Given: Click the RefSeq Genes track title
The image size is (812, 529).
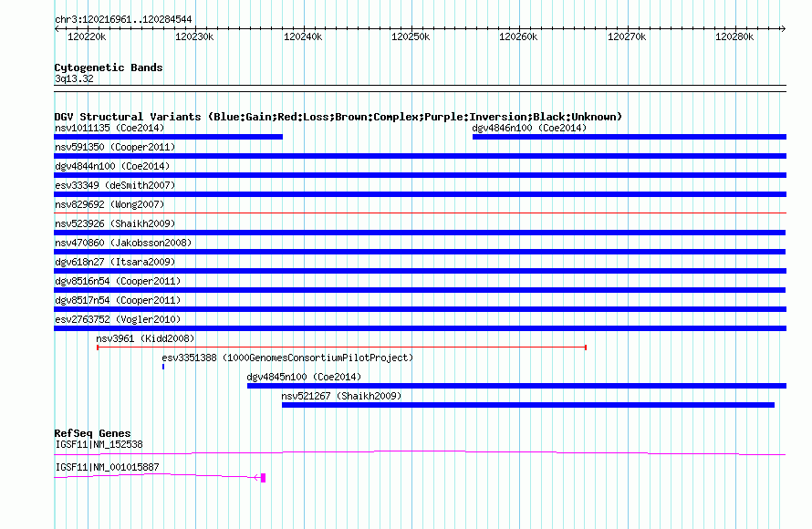Looking at the screenshot, I should point(92,433).
